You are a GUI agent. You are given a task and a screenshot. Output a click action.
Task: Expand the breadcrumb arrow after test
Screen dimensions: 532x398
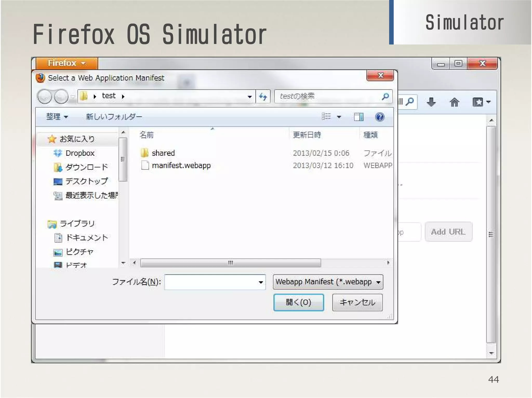coord(123,97)
